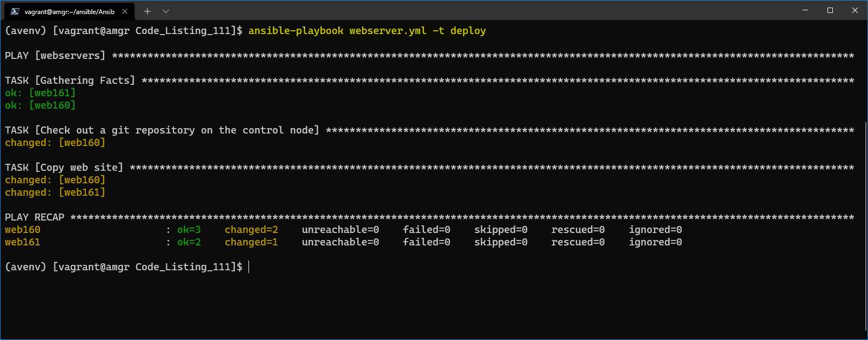Click 'changed=2' value in recap
This screenshot has height=340, width=868.
[251, 230]
